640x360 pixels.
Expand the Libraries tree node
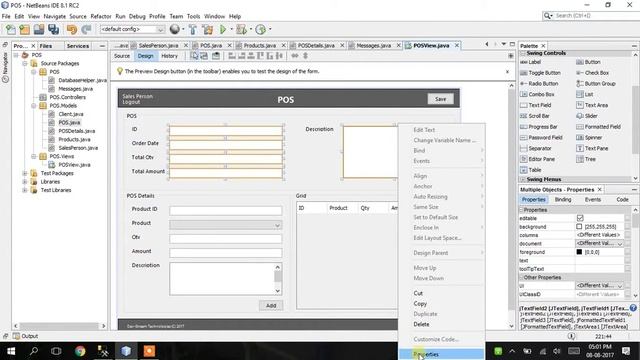[25, 182]
